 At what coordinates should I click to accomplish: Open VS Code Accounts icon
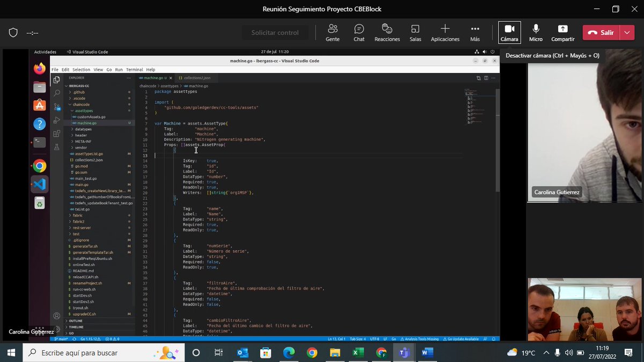[x=56, y=316]
